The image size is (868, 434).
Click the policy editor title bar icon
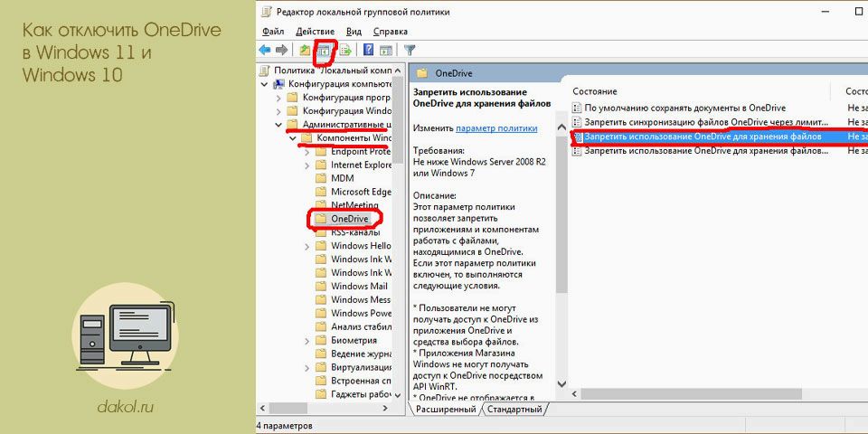tap(267, 12)
